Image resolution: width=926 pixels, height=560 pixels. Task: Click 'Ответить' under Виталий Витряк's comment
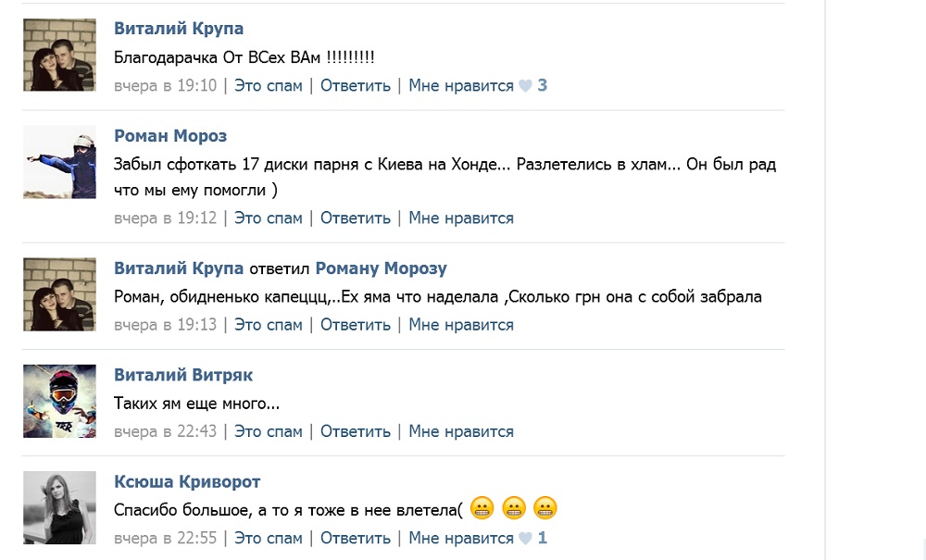(x=356, y=431)
